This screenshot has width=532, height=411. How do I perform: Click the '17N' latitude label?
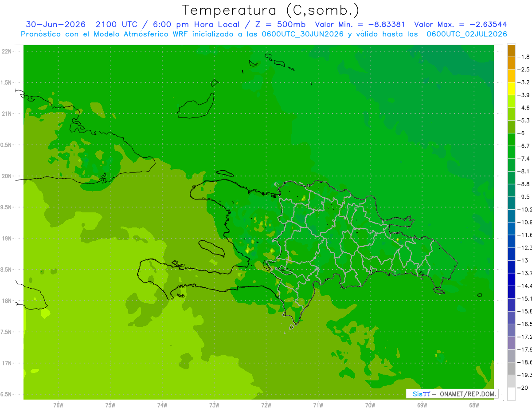coord(8,363)
